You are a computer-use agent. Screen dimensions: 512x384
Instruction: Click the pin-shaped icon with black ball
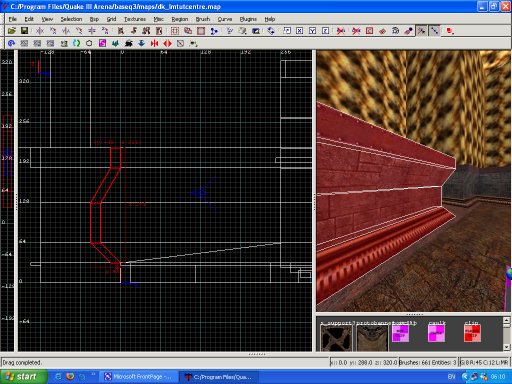[x=408, y=31]
